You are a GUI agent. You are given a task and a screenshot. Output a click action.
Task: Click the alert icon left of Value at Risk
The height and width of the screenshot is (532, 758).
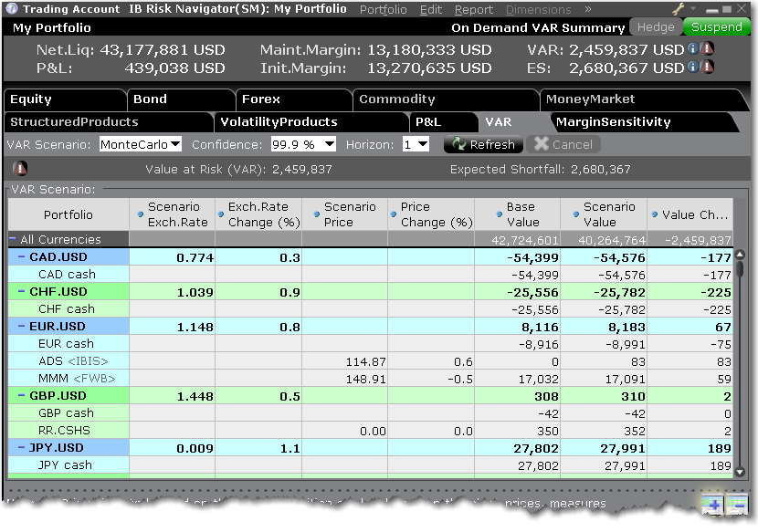(x=20, y=169)
